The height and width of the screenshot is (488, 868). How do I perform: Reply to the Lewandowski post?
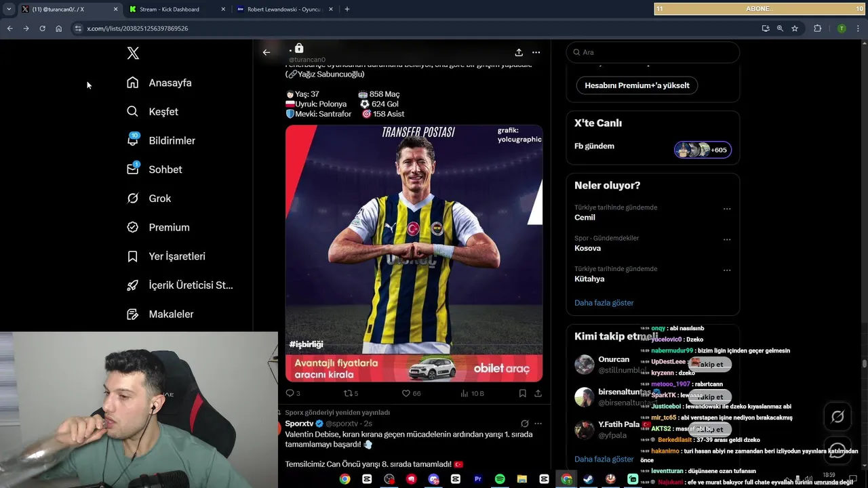(293, 393)
